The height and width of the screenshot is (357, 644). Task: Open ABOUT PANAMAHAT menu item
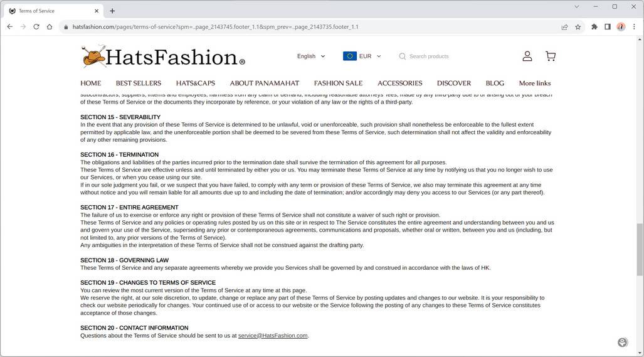tap(265, 83)
